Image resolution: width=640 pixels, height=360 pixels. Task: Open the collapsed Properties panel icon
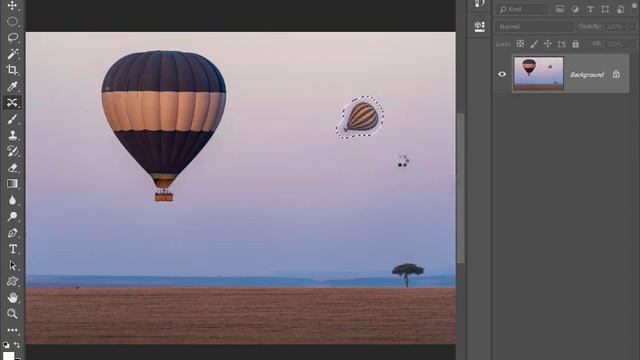tap(480, 27)
